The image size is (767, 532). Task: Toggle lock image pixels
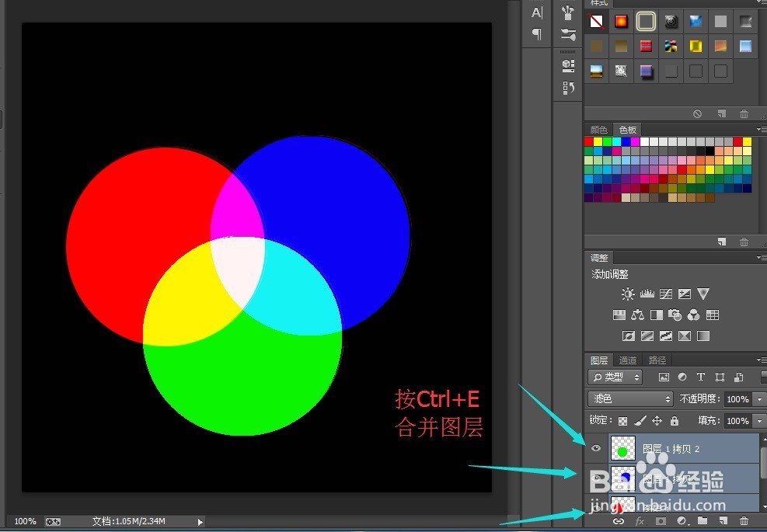640,420
